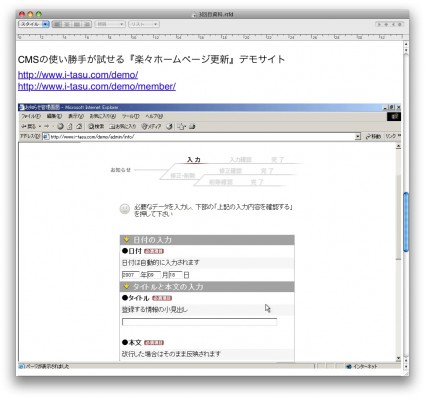Align text left in TextEdit toolbar
425x398 pixels.
[57, 24]
